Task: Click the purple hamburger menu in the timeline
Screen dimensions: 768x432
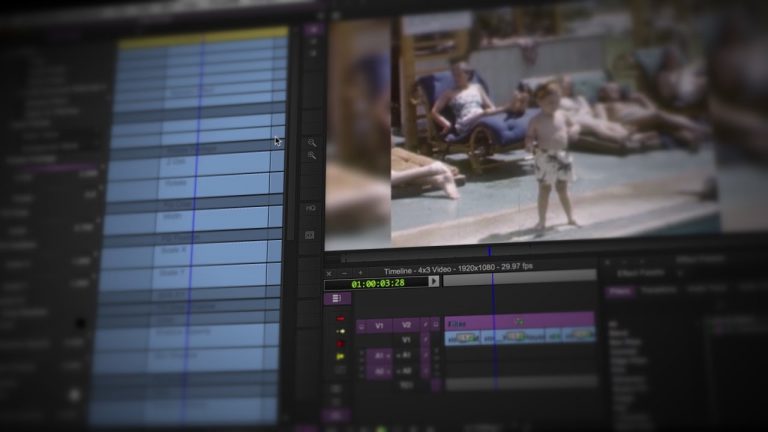Action: 336,297
